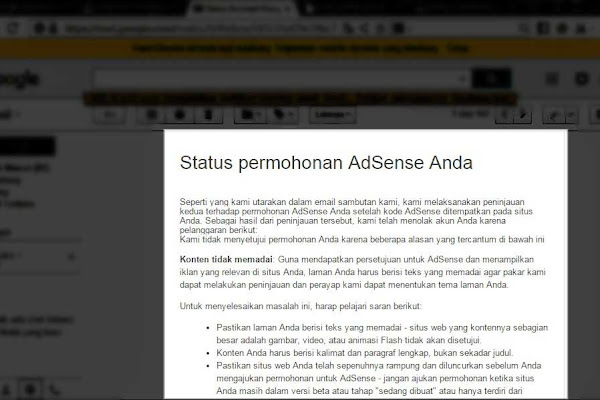Click bullet Pastikan situs web Anda telah
Image resolution: width=600 pixels, height=400 pixels.
click(378, 366)
